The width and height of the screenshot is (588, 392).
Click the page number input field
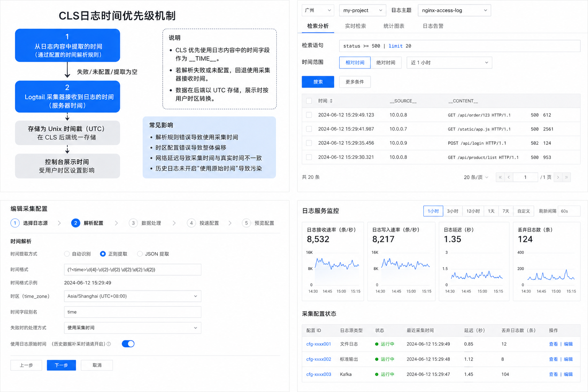(x=525, y=177)
